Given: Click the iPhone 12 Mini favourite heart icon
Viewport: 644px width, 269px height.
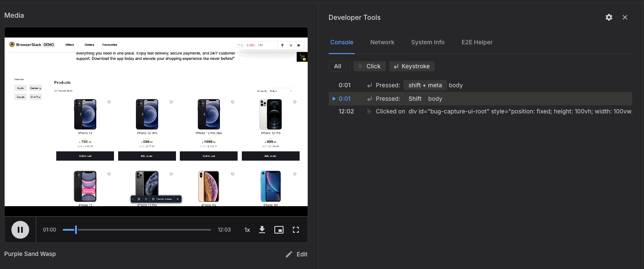Looking at the screenshot, I should point(171,102).
